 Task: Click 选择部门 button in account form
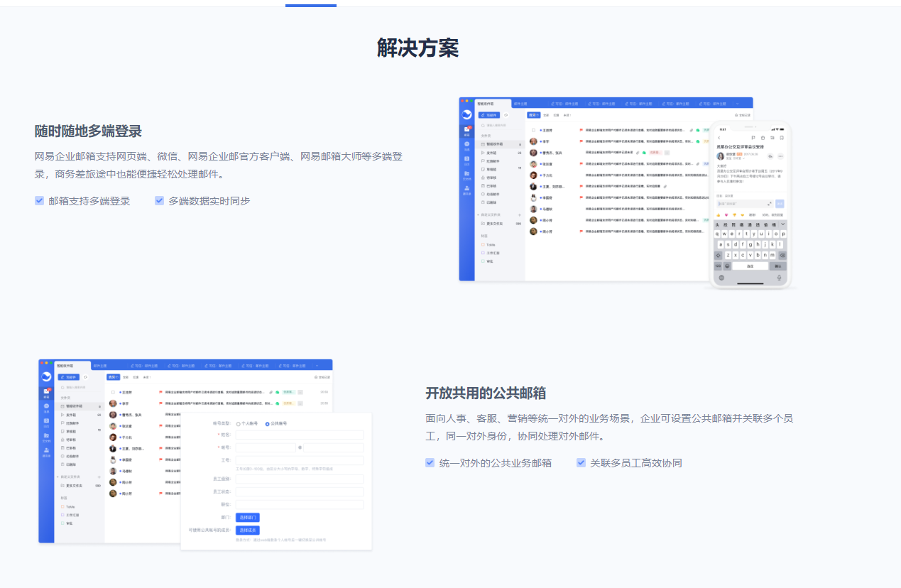pyautogui.click(x=248, y=518)
